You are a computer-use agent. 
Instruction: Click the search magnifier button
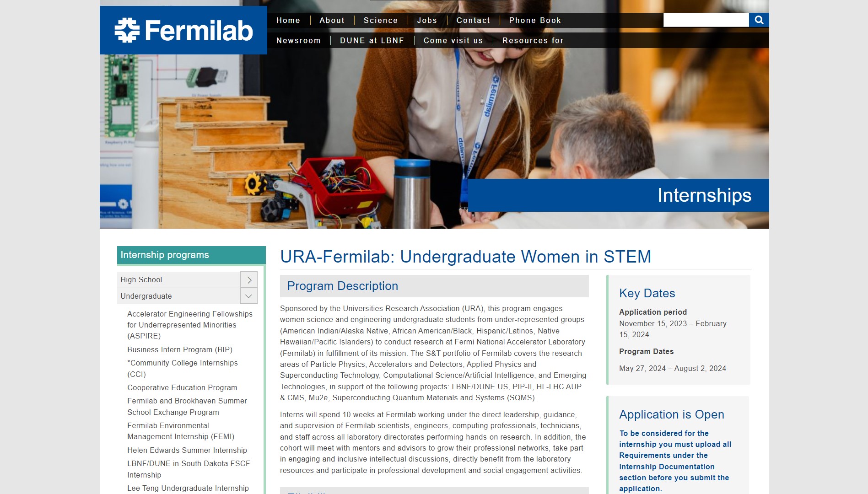(759, 20)
